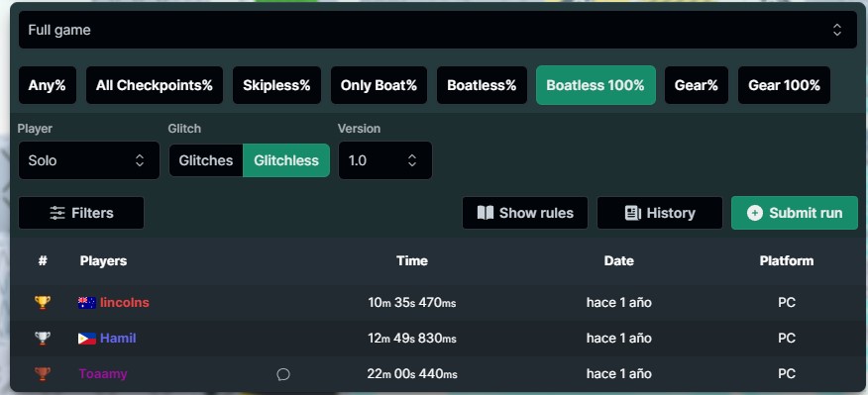Open the 10m 35s 470ms run time
The width and height of the screenshot is (868, 395).
412,303
